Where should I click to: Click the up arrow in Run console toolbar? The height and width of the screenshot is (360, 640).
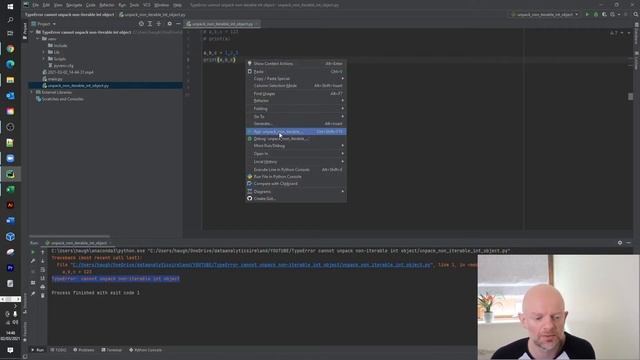click(42, 252)
